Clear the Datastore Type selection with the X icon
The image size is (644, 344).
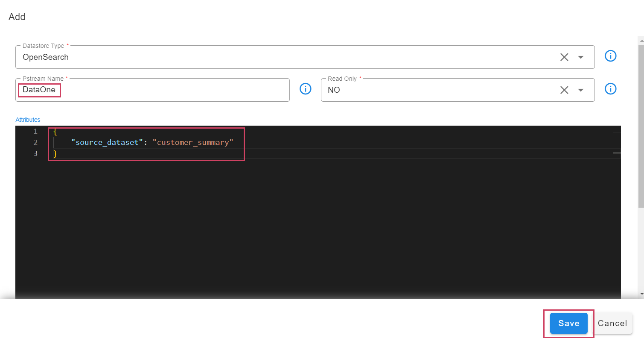(x=564, y=57)
